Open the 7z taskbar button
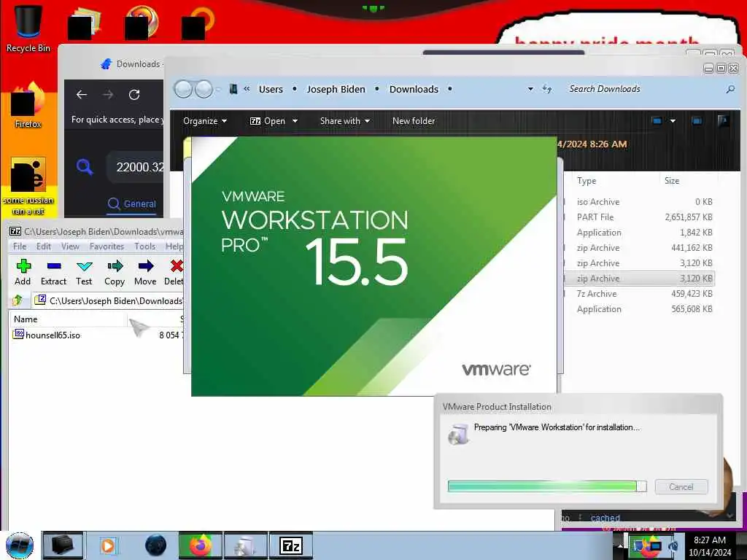Image resolution: width=747 pixels, height=560 pixels. coord(291,545)
